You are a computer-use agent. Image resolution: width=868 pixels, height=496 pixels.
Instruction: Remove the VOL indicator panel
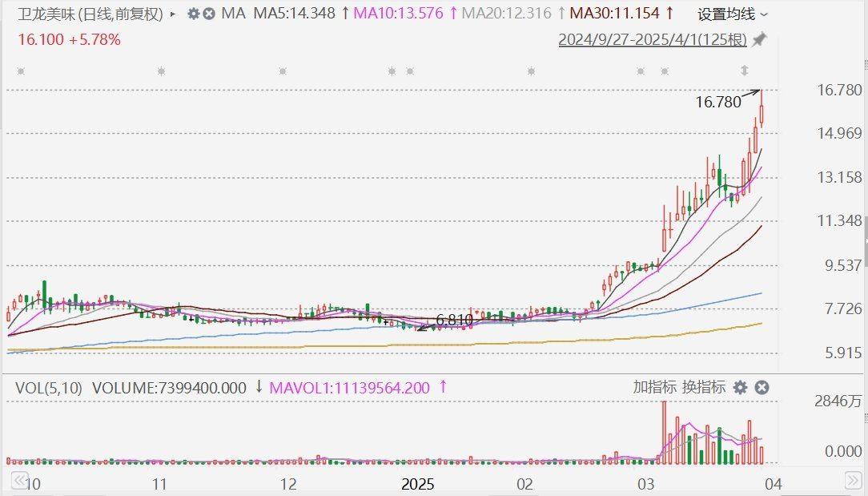coord(762,387)
